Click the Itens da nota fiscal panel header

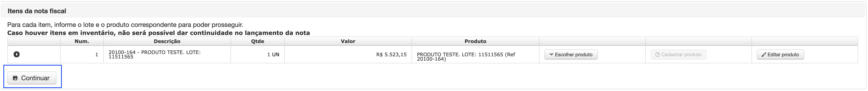(x=433, y=11)
